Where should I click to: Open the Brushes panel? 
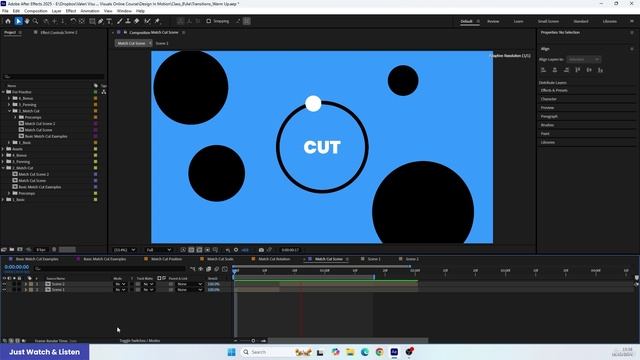coord(547,125)
